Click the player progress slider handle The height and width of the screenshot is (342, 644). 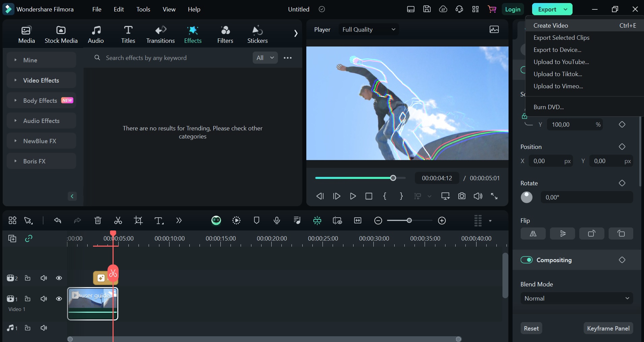393,178
